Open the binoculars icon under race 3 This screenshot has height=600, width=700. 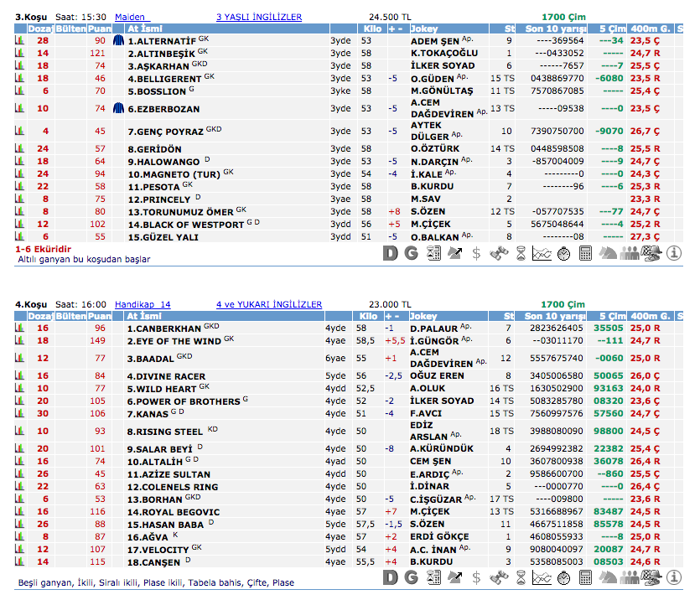tap(498, 253)
